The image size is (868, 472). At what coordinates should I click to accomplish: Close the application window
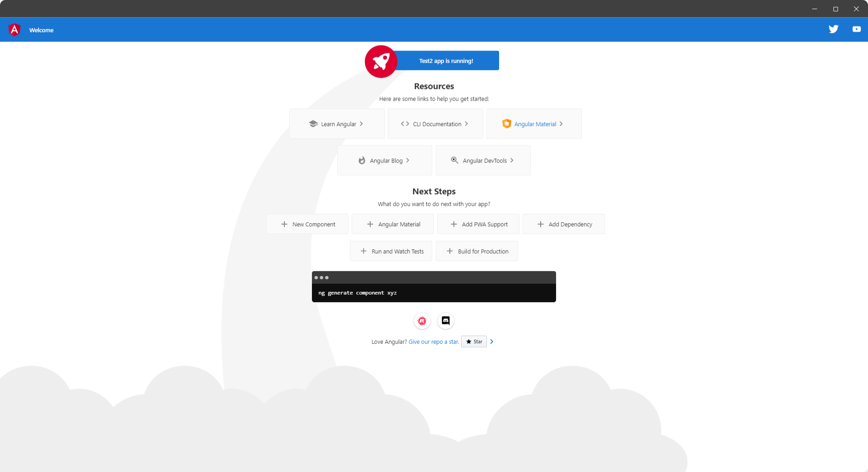[x=856, y=9]
